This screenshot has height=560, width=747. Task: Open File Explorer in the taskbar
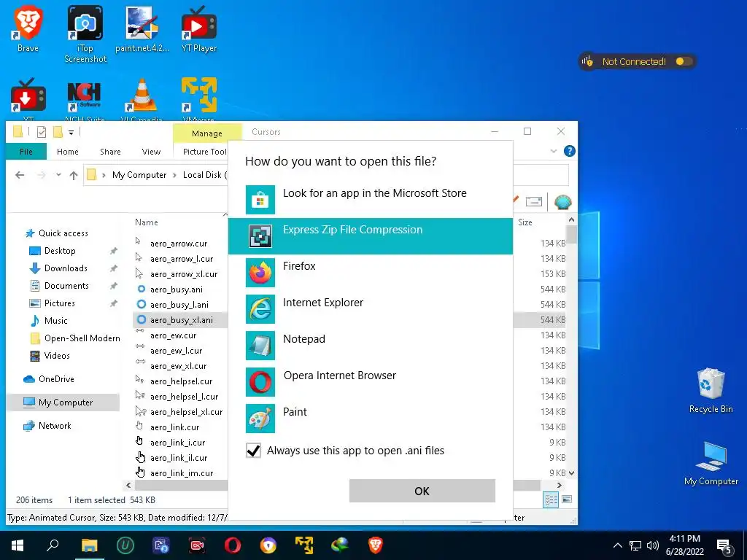89,545
